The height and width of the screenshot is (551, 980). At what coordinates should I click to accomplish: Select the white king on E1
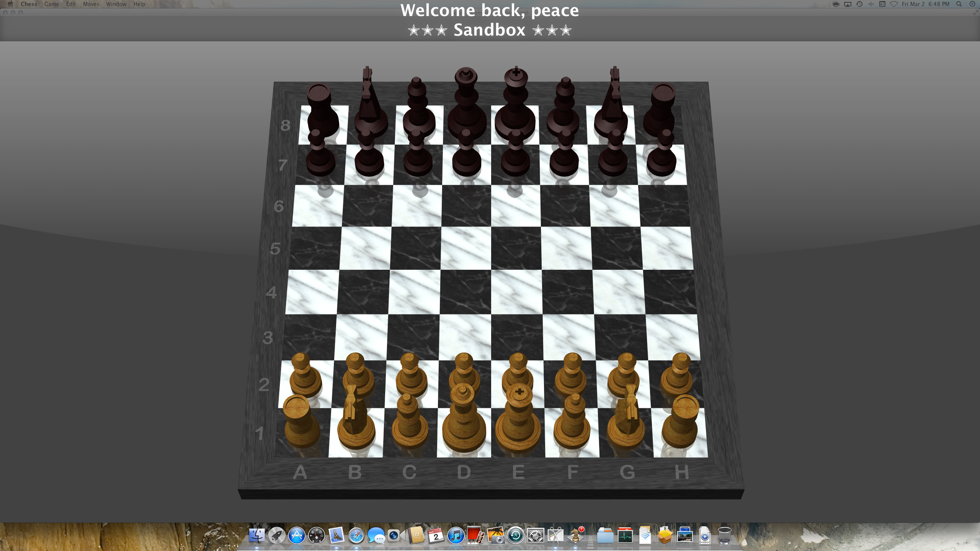point(518,421)
